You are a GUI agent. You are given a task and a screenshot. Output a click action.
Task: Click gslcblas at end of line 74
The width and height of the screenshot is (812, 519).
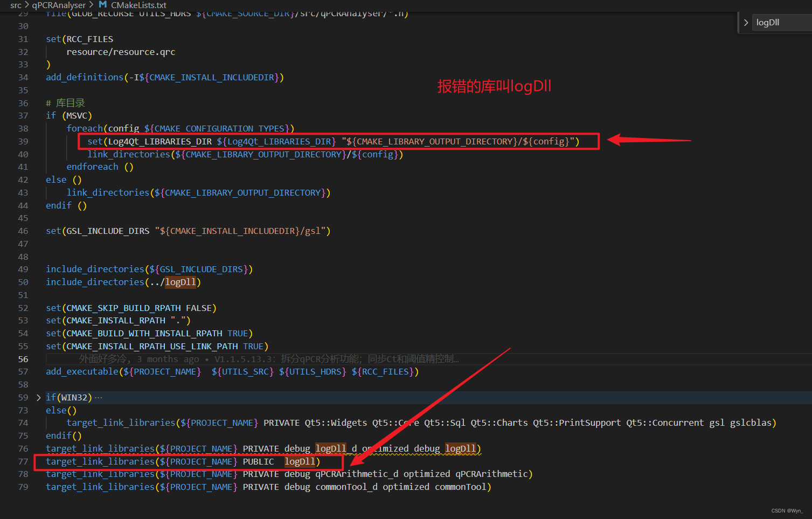[751, 423]
